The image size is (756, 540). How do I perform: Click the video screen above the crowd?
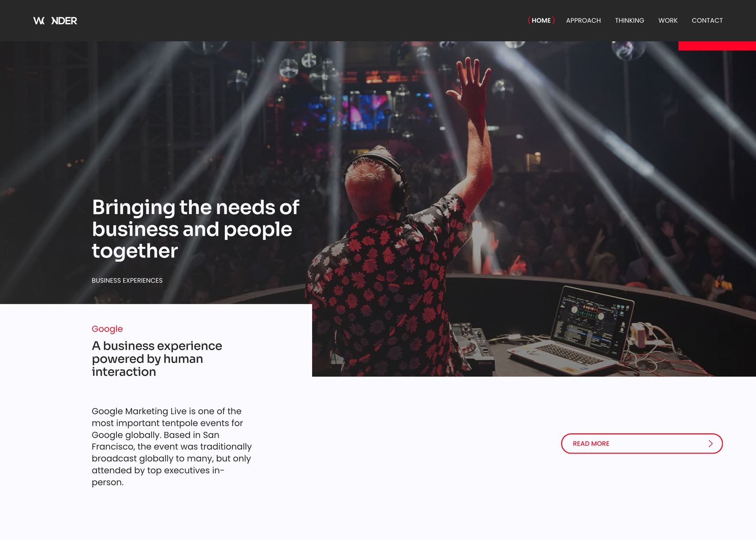(368, 111)
